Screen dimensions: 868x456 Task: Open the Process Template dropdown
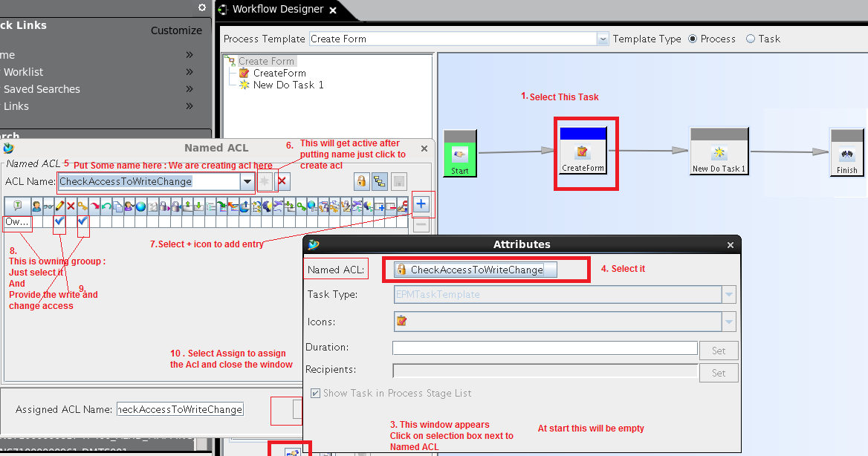coord(601,39)
